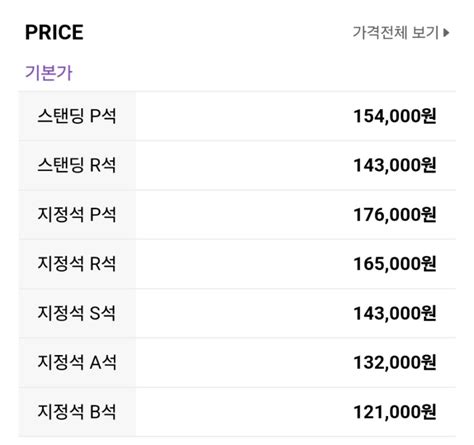This screenshot has width=474, height=445.
Task: Click the blank cell in 지정석 P석 row
Action: 243,214
